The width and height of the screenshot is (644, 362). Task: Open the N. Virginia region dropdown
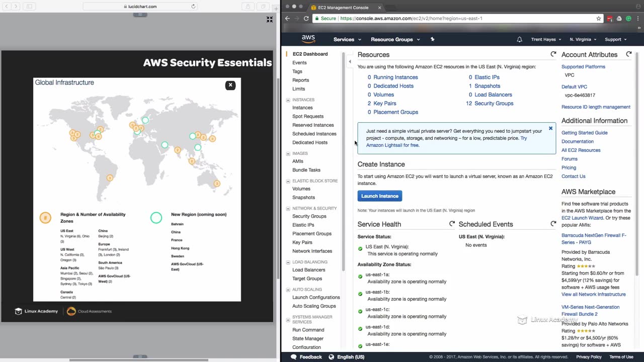583,39
